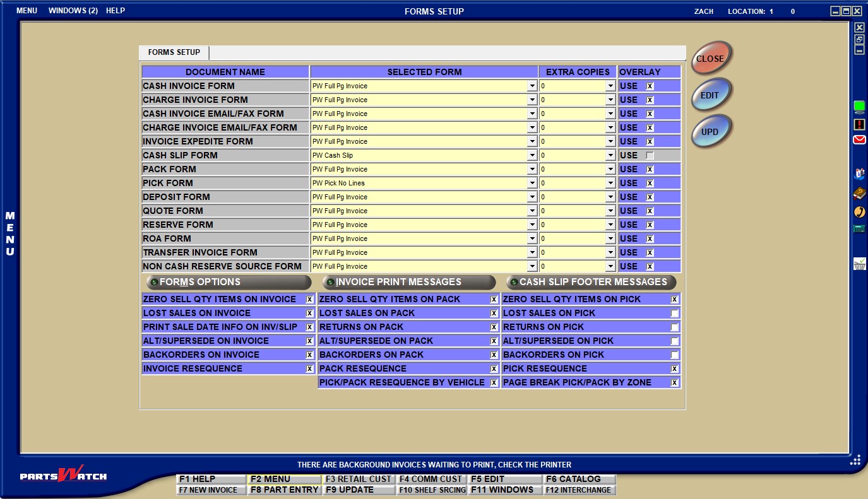
Task: Open the red envelope mail icon
Action: click(x=859, y=140)
